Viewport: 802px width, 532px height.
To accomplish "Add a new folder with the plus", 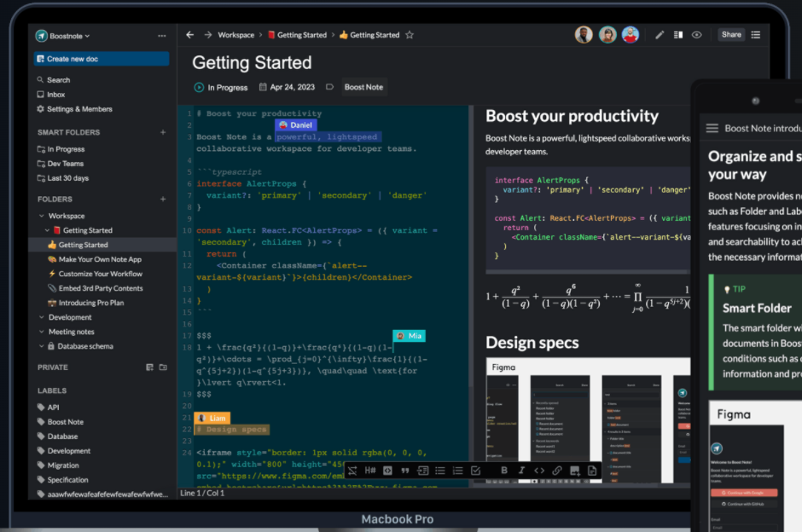I will (x=163, y=199).
